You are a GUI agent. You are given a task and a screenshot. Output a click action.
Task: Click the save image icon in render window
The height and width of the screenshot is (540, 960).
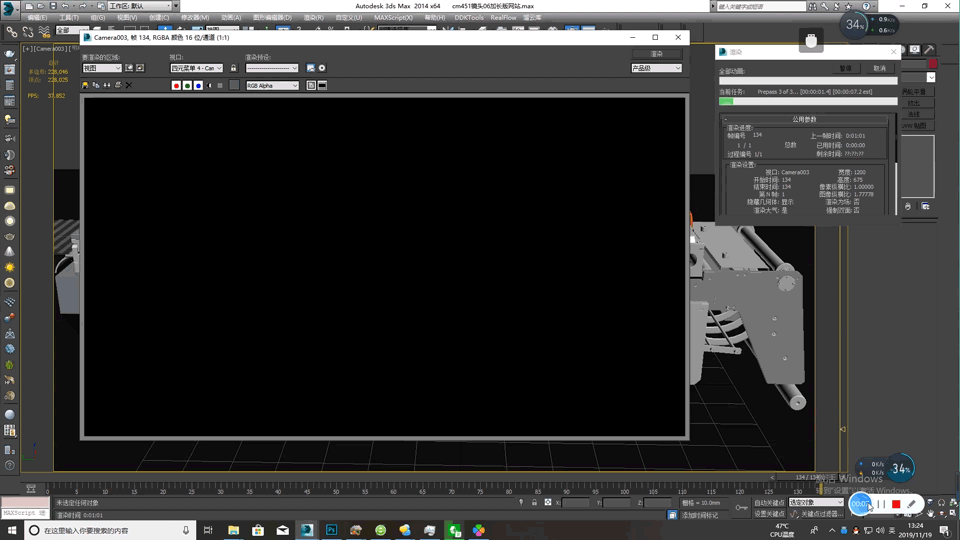[85, 85]
